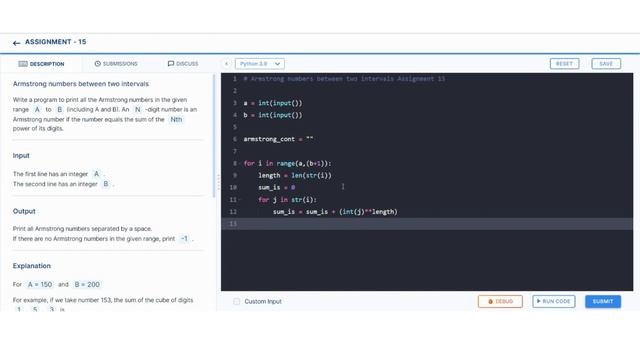Fold the for loop at line 8
The image size is (640, 360).
[240, 164]
